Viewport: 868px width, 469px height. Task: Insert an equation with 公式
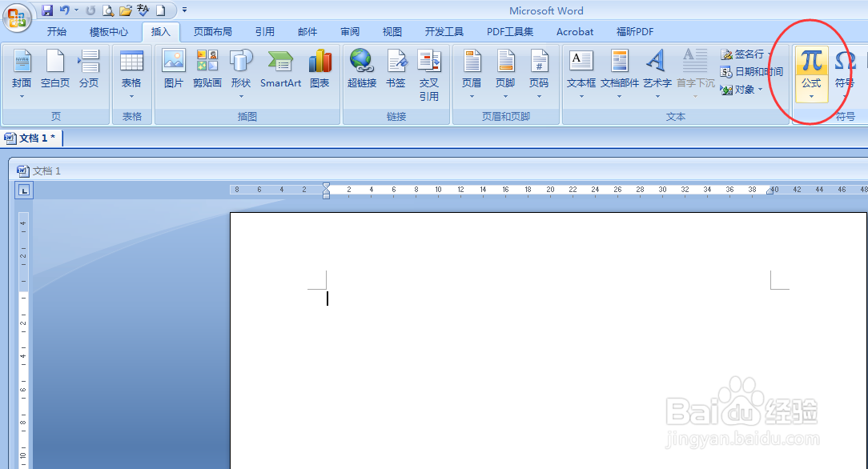(811, 74)
